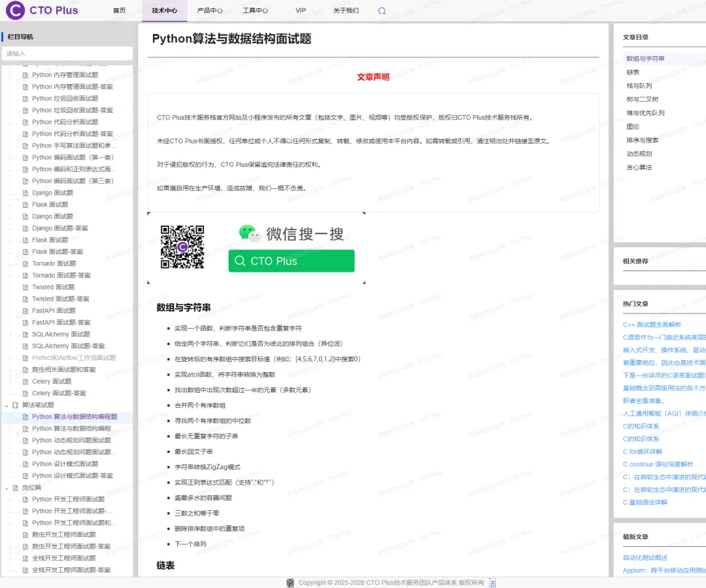Select highlighted Python 算法与数据结构编程题 row

[x=75, y=417]
